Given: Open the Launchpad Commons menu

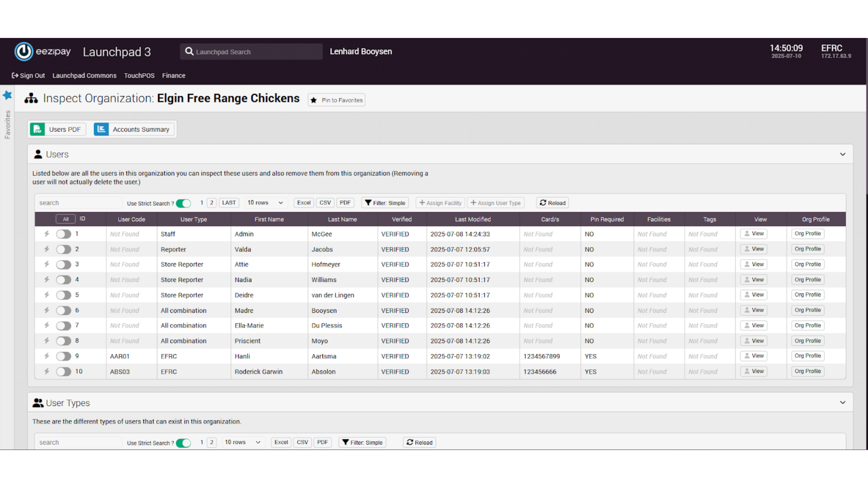Looking at the screenshot, I should [x=85, y=75].
